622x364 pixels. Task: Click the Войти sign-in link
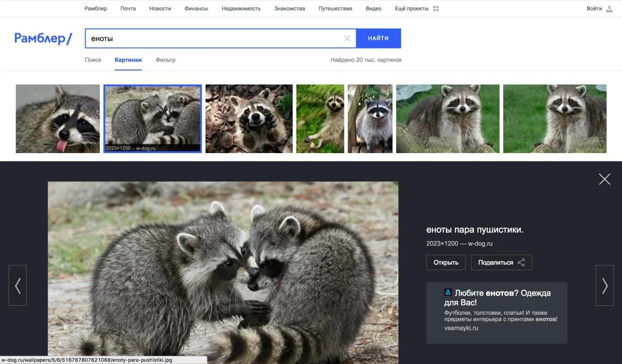pos(594,9)
